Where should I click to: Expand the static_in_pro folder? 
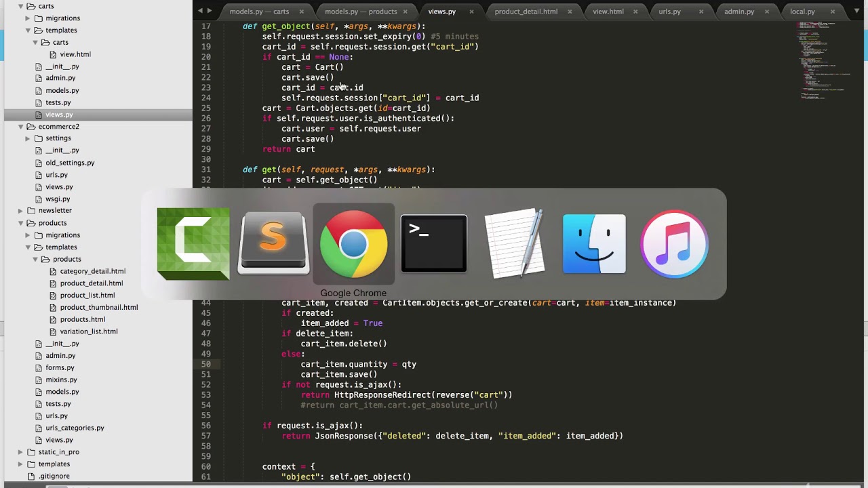[x=21, y=452]
